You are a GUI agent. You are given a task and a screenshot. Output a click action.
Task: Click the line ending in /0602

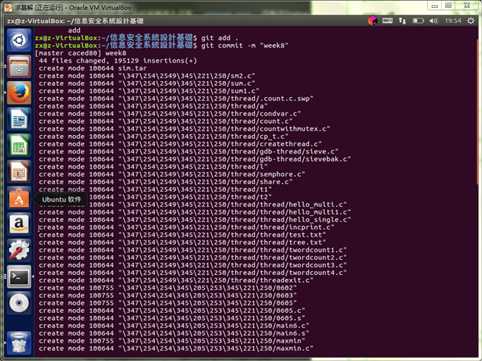coord(168,288)
